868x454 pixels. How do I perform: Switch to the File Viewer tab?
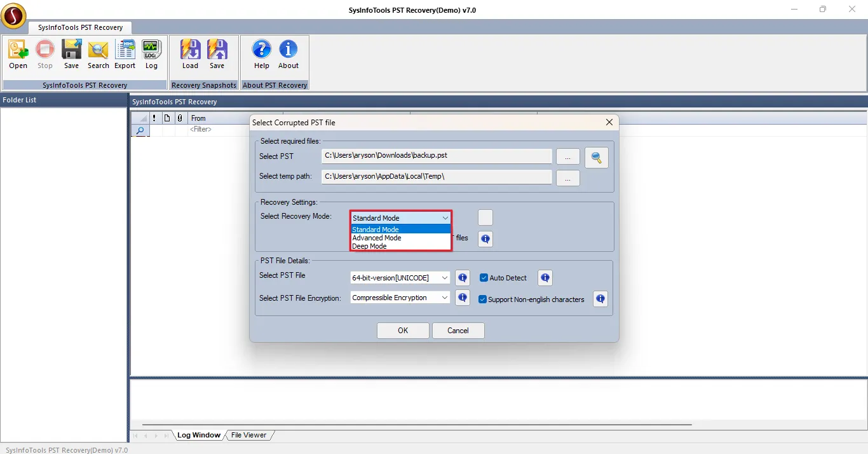tap(248, 435)
